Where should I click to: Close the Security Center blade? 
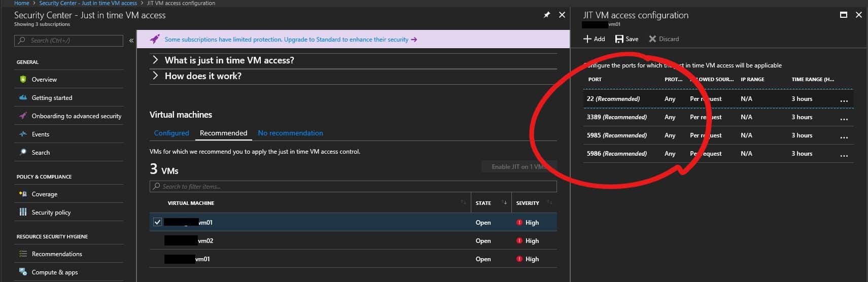pyautogui.click(x=562, y=15)
